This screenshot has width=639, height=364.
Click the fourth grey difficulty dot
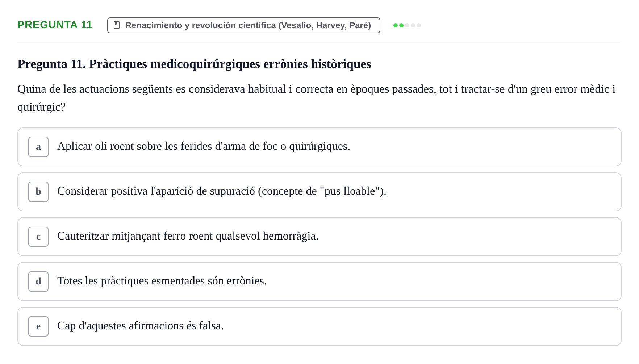coord(413,25)
